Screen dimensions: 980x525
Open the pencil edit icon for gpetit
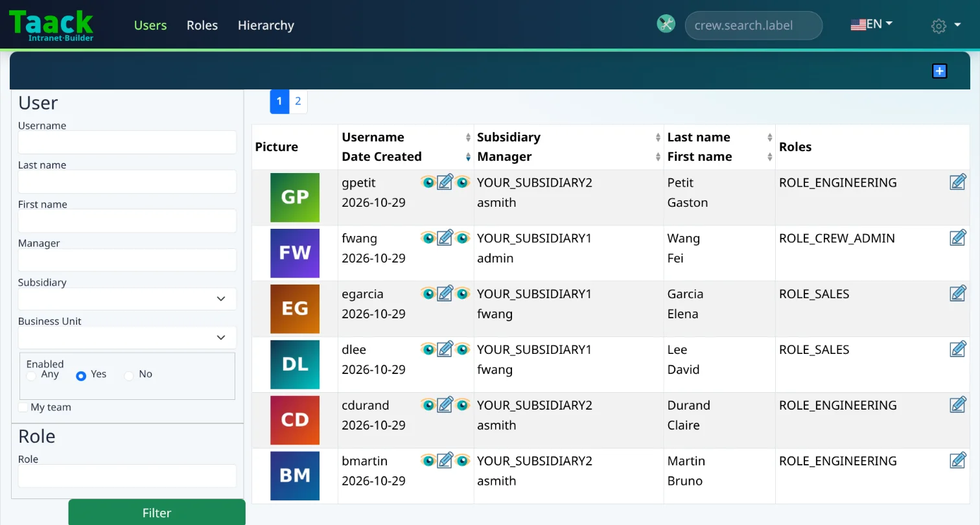click(x=445, y=182)
